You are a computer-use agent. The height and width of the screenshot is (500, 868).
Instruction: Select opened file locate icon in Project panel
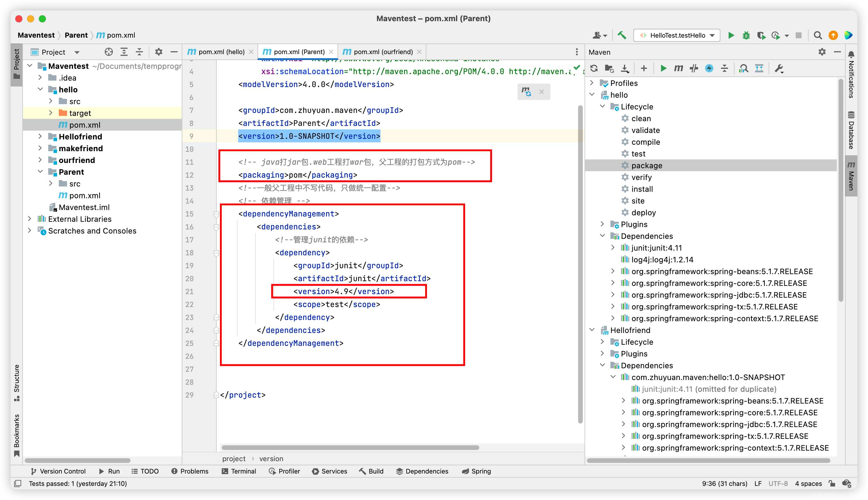109,52
